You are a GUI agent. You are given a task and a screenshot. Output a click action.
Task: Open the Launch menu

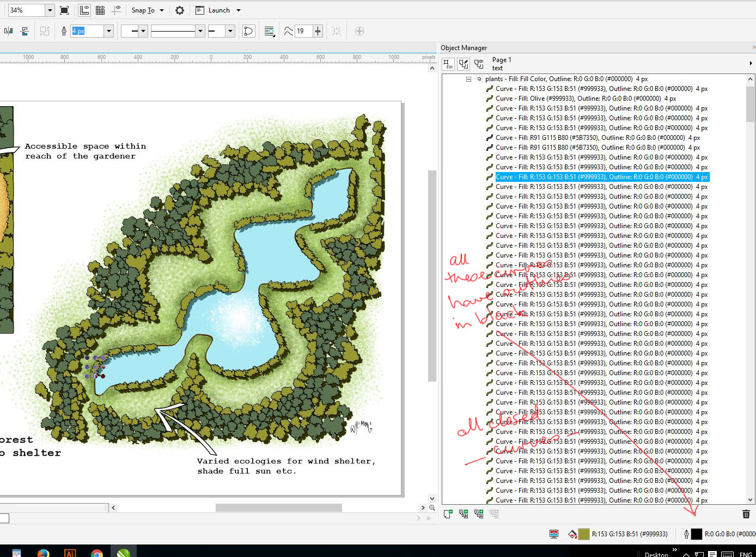tap(218, 10)
